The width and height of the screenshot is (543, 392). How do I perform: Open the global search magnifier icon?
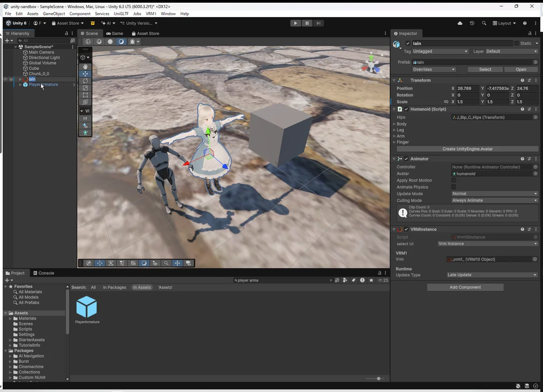(484, 23)
